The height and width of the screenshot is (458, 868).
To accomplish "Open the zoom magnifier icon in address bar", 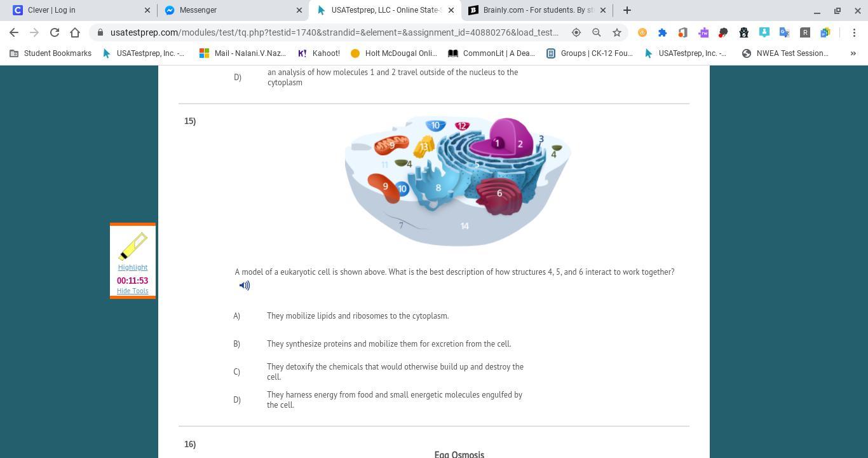I will [596, 32].
